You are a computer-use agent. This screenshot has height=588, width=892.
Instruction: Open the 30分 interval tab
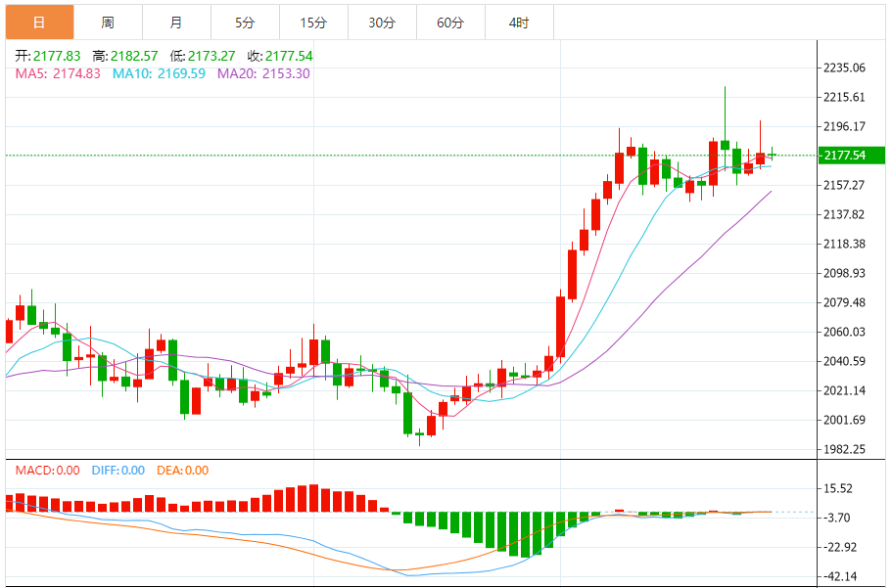tap(382, 23)
